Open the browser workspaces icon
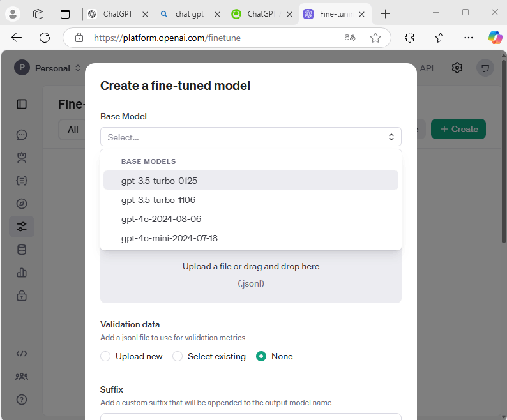Image resolution: width=507 pixels, height=420 pixels. [x=38, y=14]
